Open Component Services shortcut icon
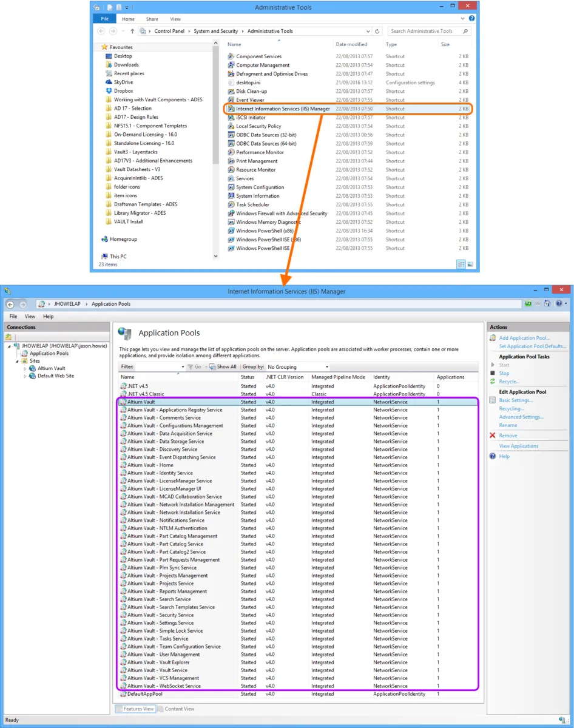Viewport: 574px width, 728px height. (x=231, y=56)
